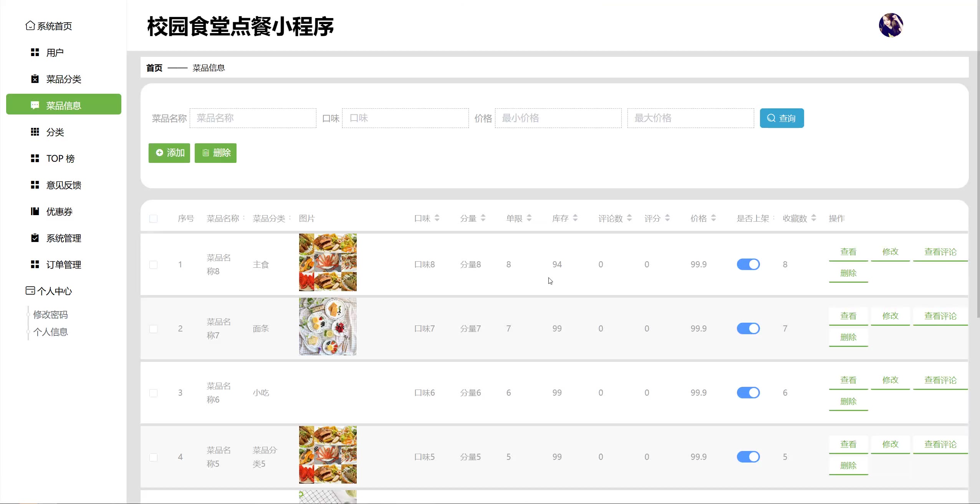Click the green 添加 button
The width and height of the screenshot is (980, 504).
point(169,153)
